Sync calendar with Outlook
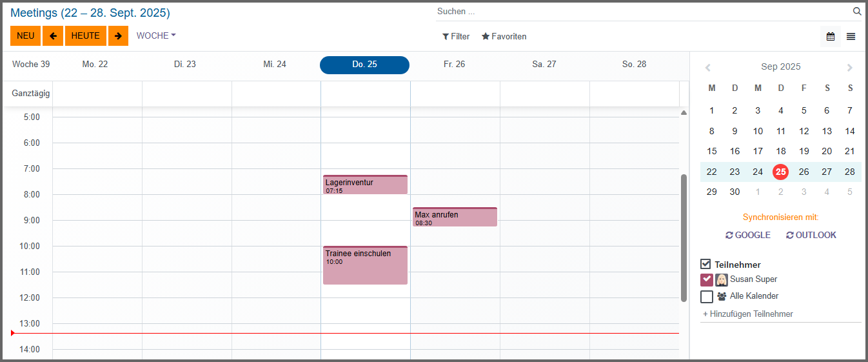The height and width of the screenshot is (362, 868). coord(811,236)
